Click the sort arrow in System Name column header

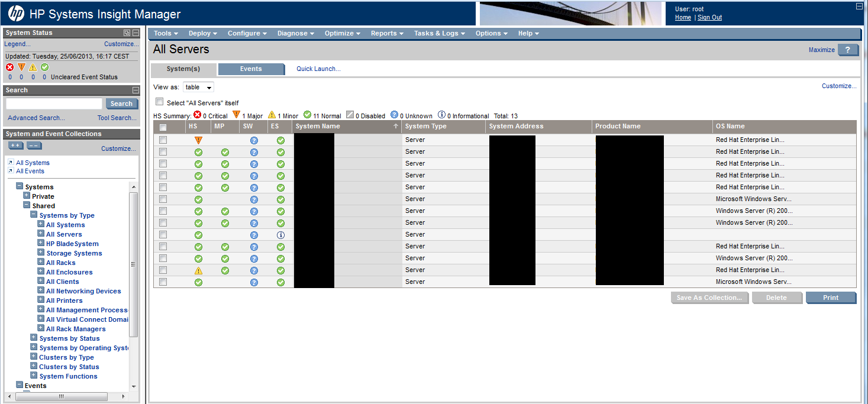point(395,126)
